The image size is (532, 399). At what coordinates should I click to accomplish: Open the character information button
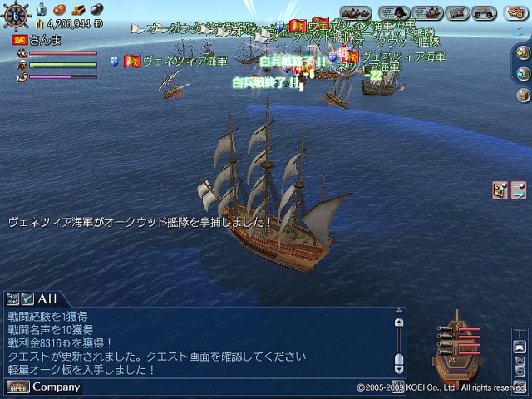(394, 13)
